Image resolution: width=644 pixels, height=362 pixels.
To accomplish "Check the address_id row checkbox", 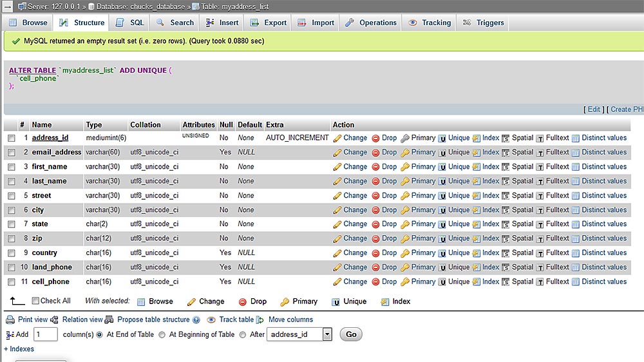I will tap(11, 138).
